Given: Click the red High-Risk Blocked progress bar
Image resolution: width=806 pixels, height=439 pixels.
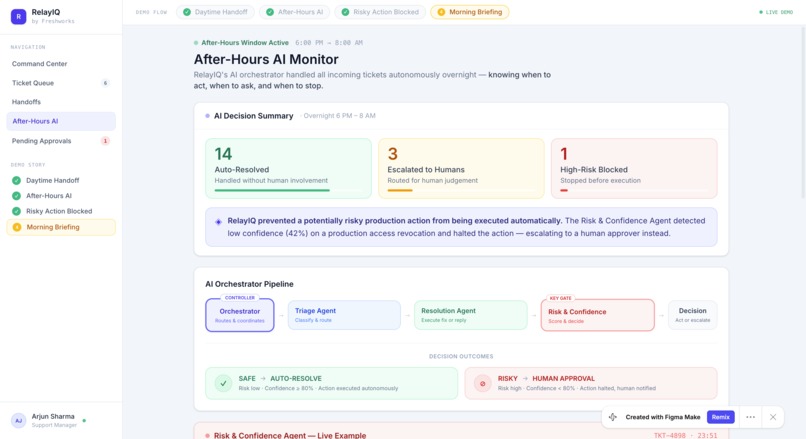Looking at the screenshot, I should 564,190.
